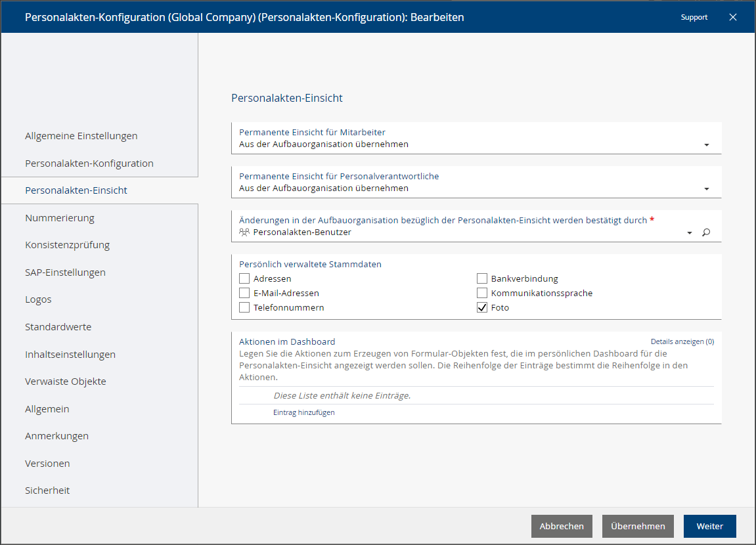Select the Sicherheit tab
Viewport: 756px width, 545px height.
point(47,490)
